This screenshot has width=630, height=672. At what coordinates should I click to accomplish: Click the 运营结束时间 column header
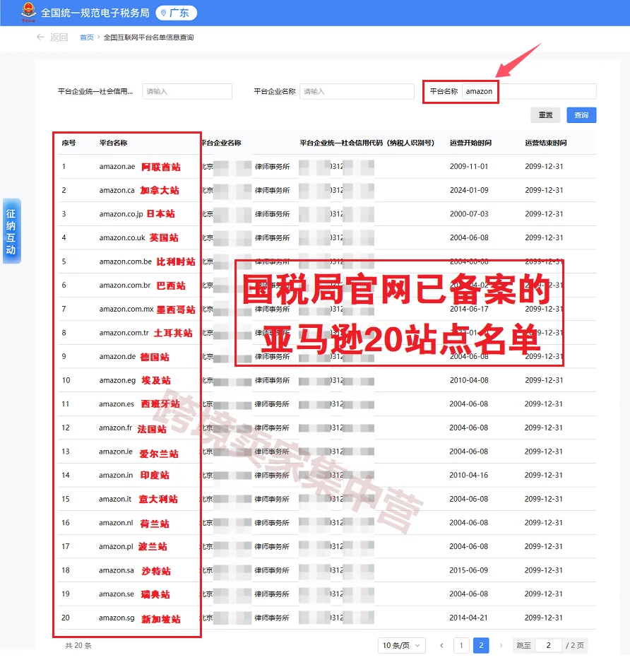(x=546, y=143)
